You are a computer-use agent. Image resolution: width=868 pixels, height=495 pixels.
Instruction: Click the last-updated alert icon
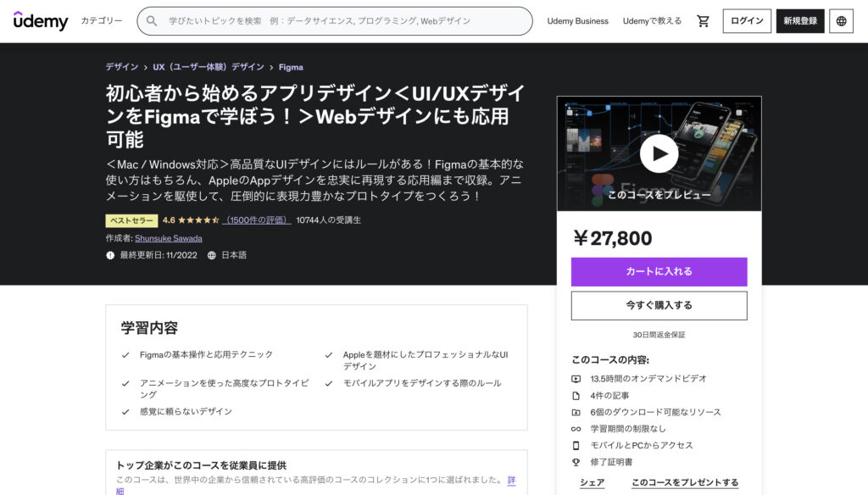110,255
